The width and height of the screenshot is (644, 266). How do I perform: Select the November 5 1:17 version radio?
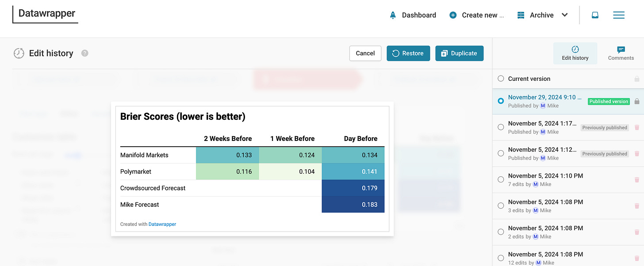click(x=501, y=127)
